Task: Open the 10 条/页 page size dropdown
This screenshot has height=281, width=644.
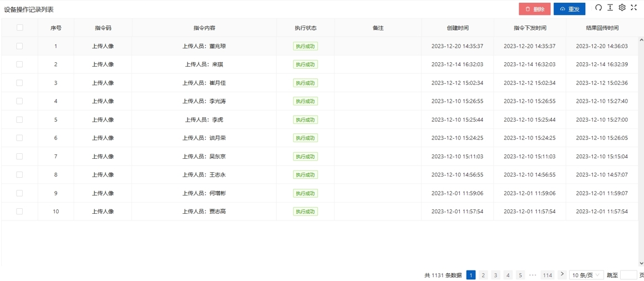Action: pyautogui.click(x=586, y=275)
